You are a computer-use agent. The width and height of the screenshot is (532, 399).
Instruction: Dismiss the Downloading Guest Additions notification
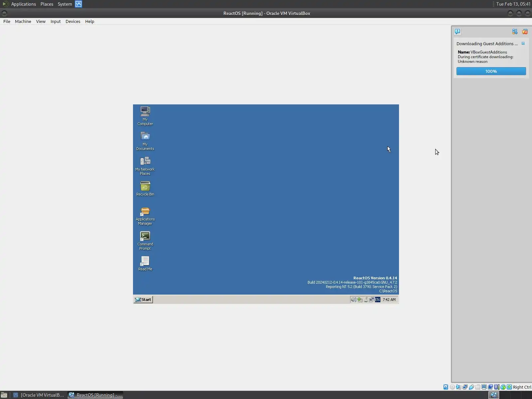pos(523,44)
